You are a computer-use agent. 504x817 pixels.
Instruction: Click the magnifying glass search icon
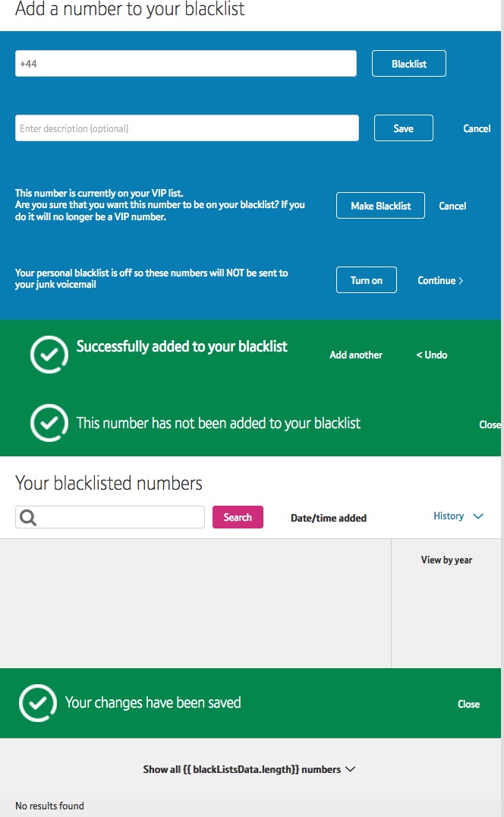27,517
